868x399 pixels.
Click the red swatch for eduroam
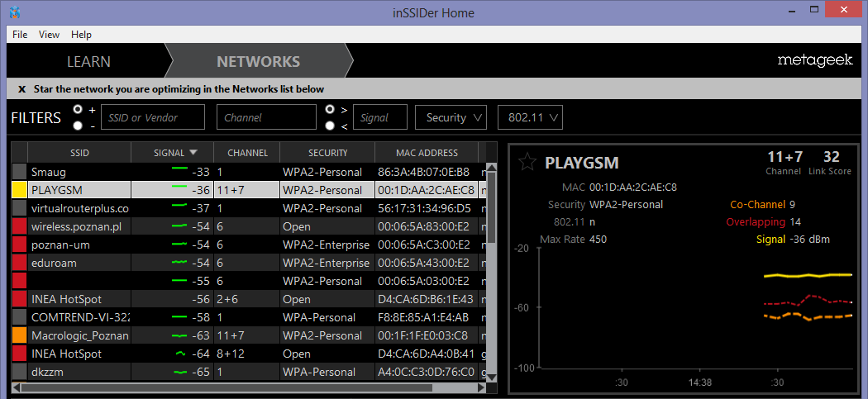click(19, 263)
